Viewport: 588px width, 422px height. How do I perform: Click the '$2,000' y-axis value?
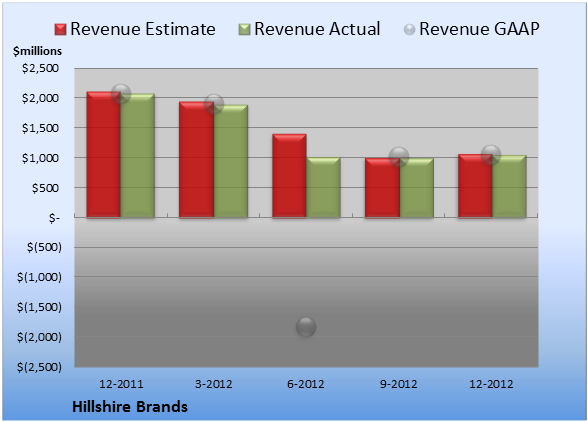pos(40,98)
